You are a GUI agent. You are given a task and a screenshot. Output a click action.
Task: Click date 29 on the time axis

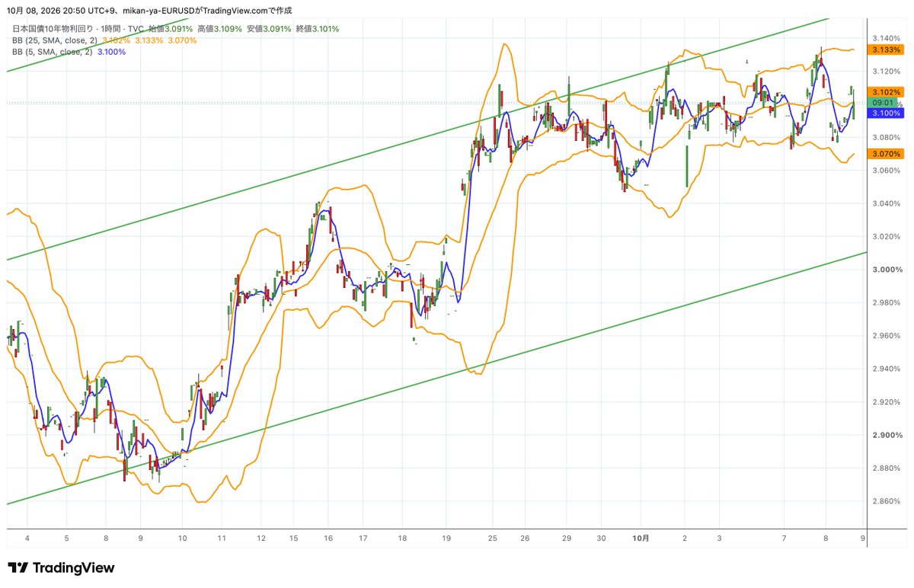coord(566,538)
